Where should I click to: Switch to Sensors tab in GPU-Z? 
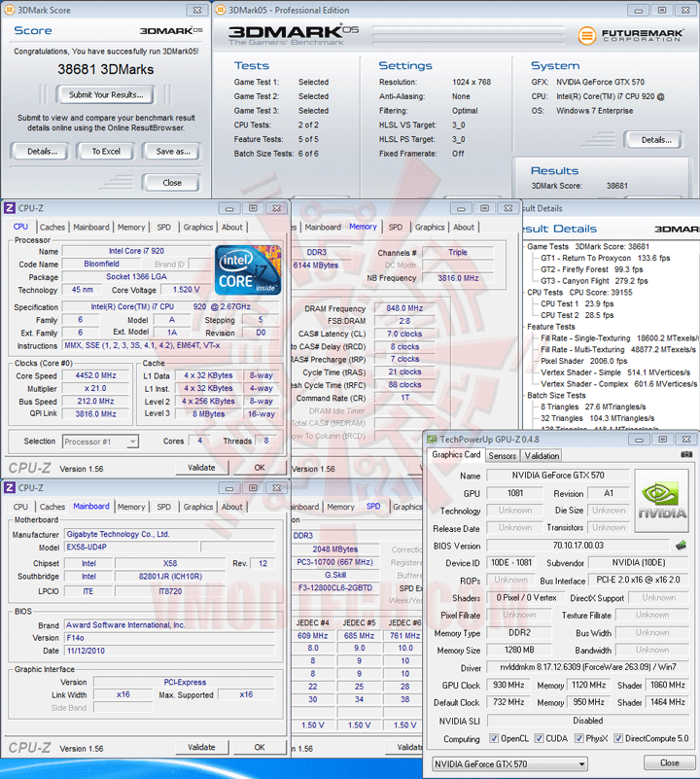point(503,455)
